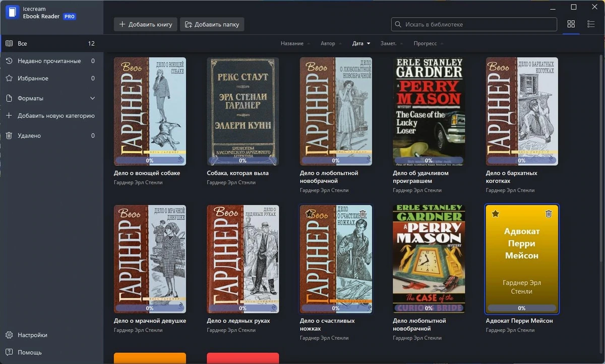Expand the 'Форматы' chevron in sidebar
The image size is (605, 364).
click(x=92, y=98)
